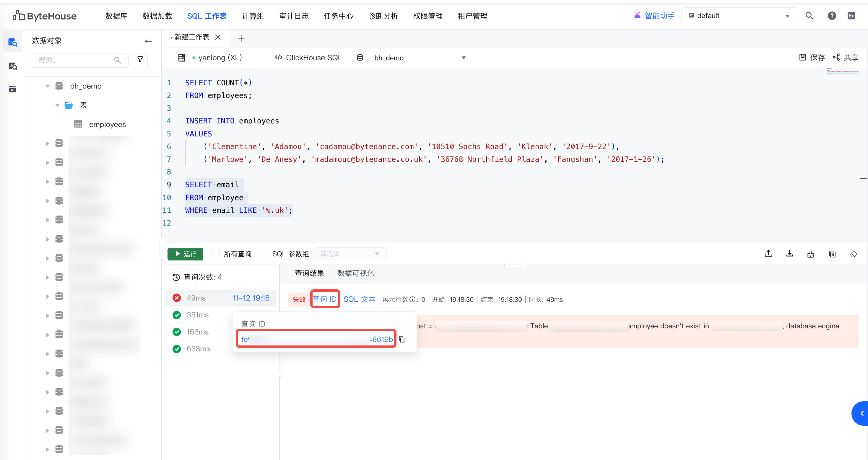Click the filter funnel icon in data objects

pos(140,60)
